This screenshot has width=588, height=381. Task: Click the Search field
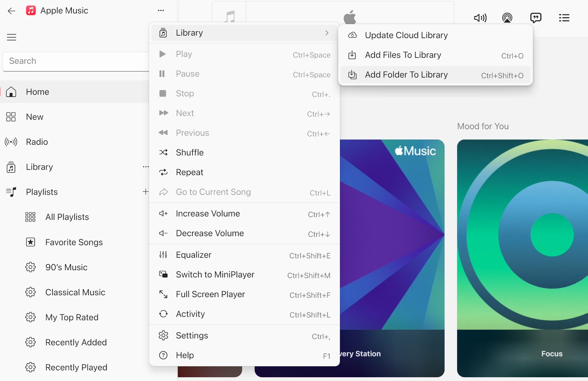pos(76,61)
